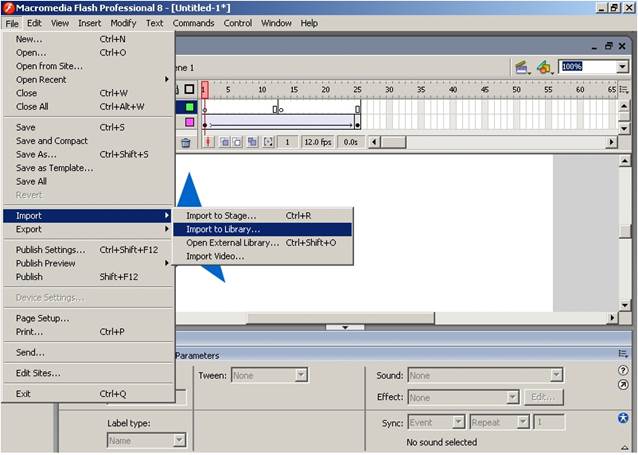Click the Edit Multiple Frames icon

(252, 142)
